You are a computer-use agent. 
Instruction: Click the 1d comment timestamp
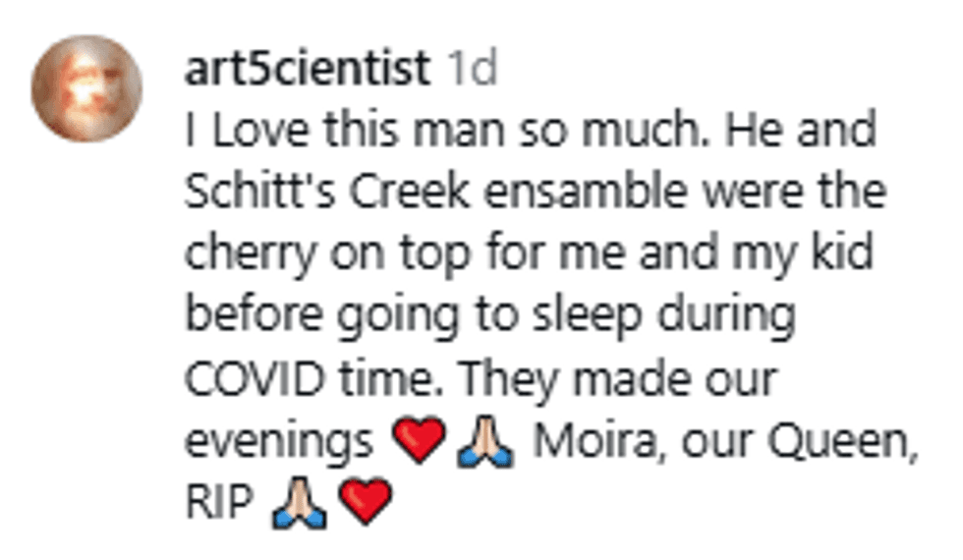pos(473,69)
